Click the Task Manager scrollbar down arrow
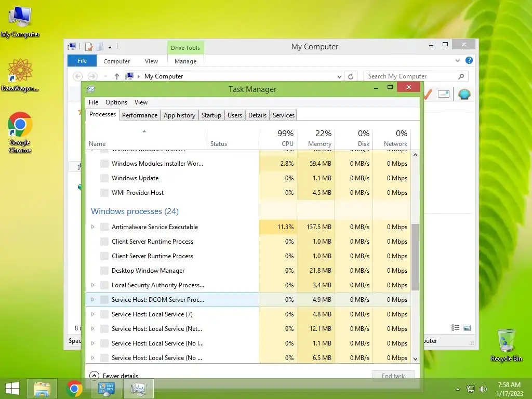532x399 pixels. (415, 358)
